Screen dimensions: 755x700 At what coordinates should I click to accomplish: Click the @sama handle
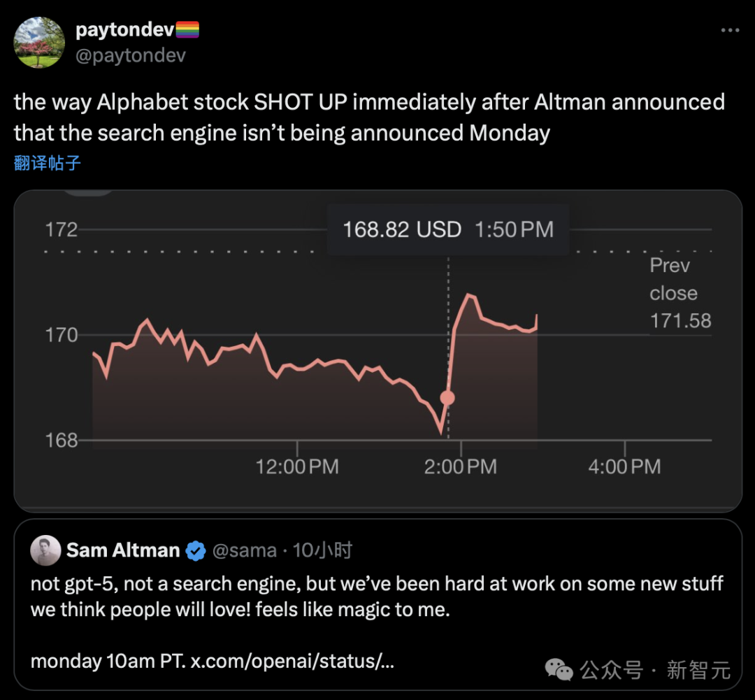pos(244,551)
